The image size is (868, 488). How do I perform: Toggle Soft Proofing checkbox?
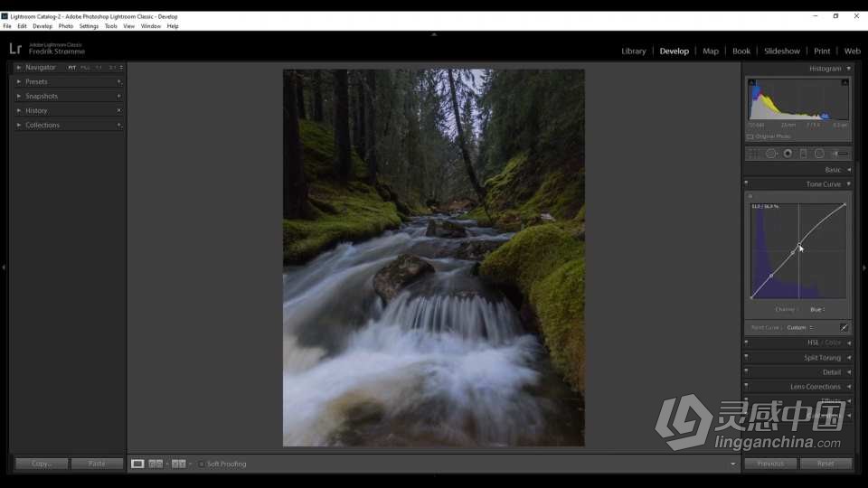pyautogui.click(x=202, y=465)
